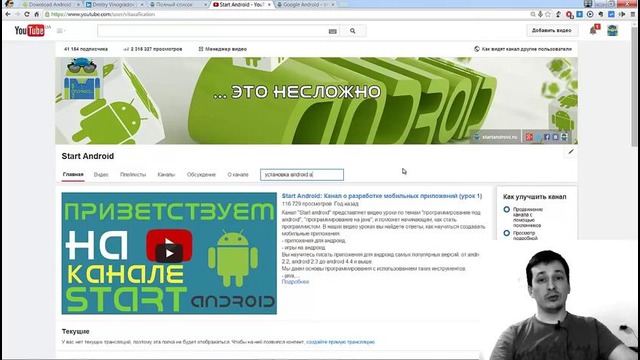Open the Start Android trailer title link
The image size is (640, 360).
[x=382, y=196]
